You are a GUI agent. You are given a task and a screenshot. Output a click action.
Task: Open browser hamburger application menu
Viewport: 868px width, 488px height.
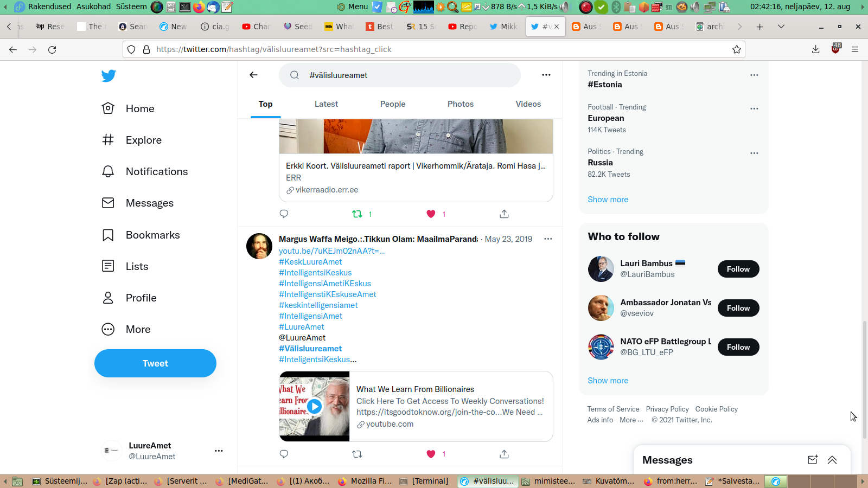pos(855,49)
